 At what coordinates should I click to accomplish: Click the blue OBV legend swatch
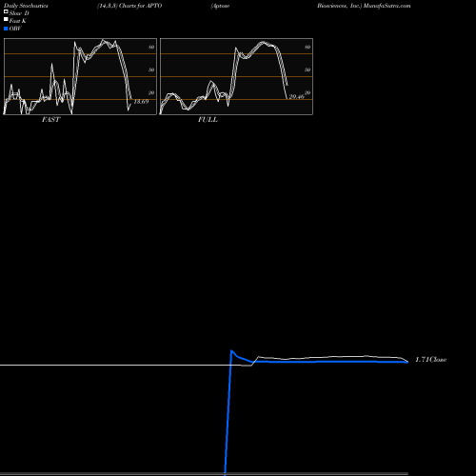pyautogui.click(x=6, y=29)
